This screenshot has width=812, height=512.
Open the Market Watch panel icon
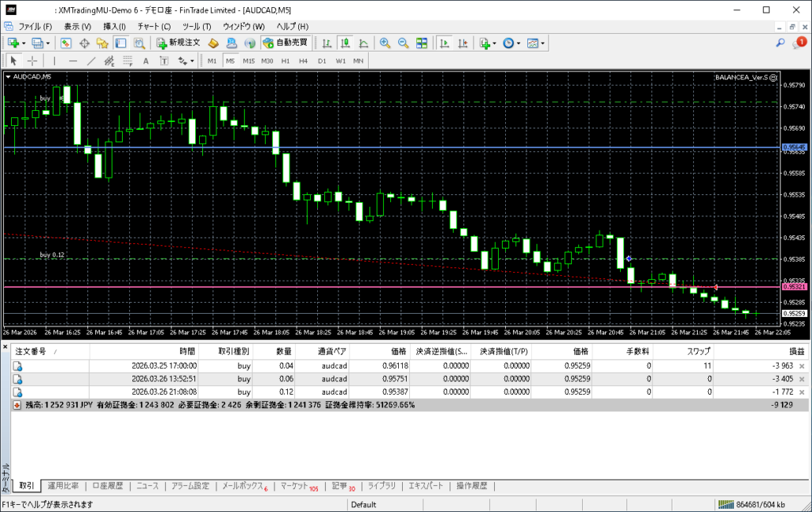pos(66,43)
